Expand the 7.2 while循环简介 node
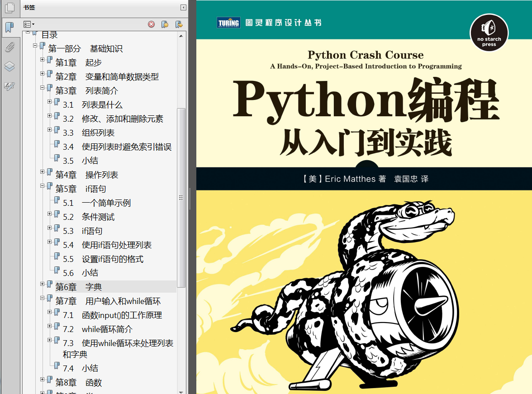532x394 pixels. 50,326
